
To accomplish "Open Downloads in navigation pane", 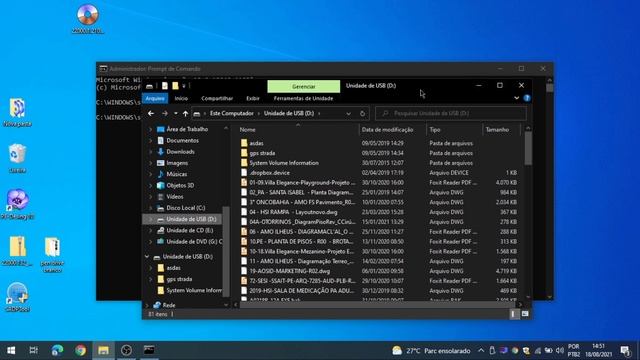I will pos(180,151).
